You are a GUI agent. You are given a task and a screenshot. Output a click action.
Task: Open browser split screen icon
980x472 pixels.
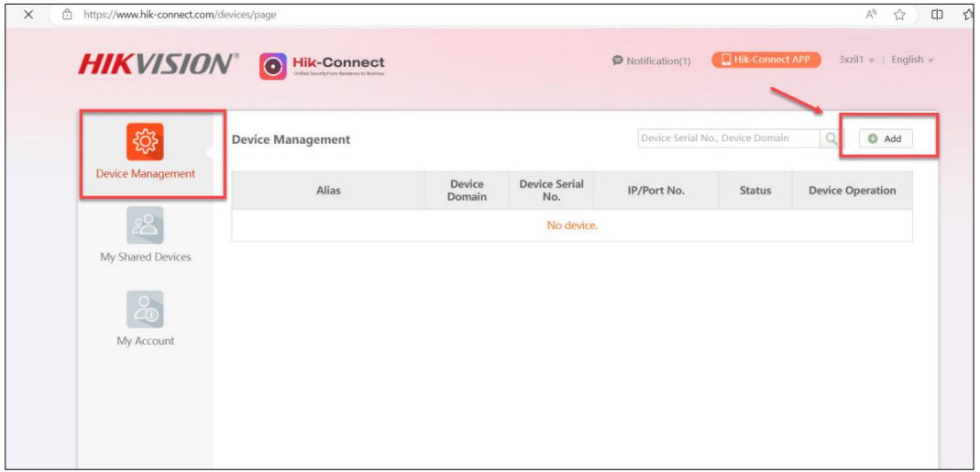[938, 15]
